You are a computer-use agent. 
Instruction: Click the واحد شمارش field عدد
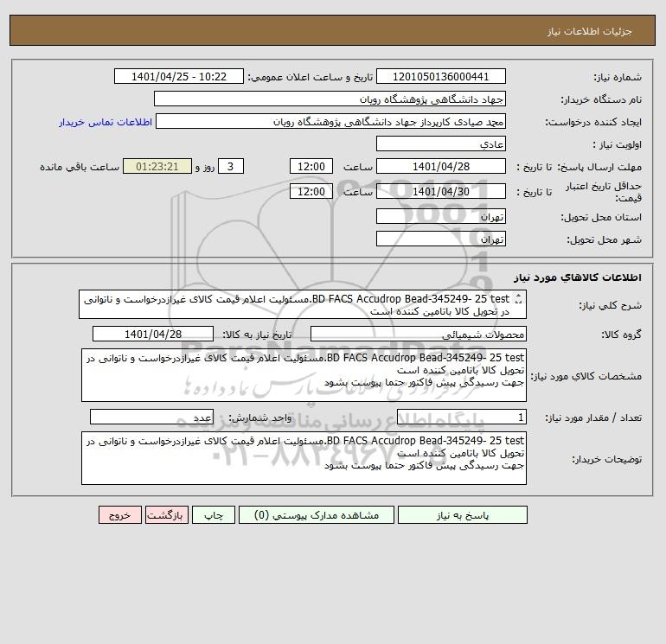(x=151, y=418)
